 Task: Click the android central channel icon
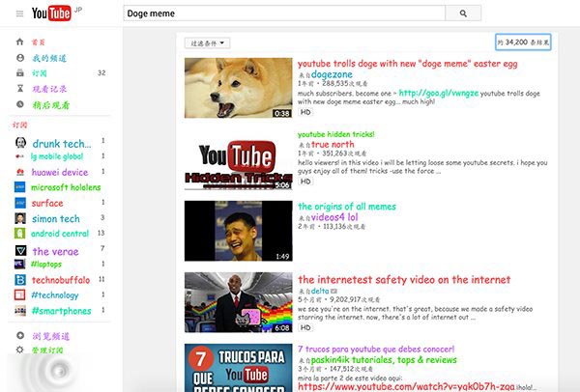(20, 234)
